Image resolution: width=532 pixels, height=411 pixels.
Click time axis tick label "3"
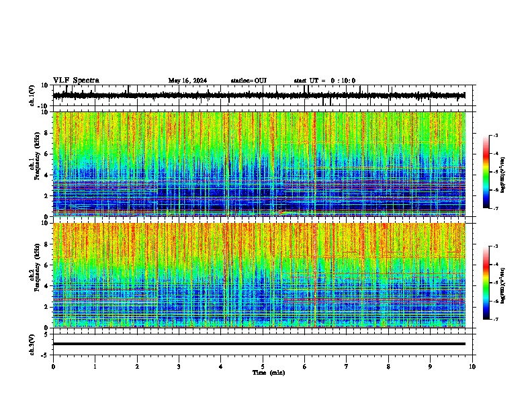coord(179,367)
